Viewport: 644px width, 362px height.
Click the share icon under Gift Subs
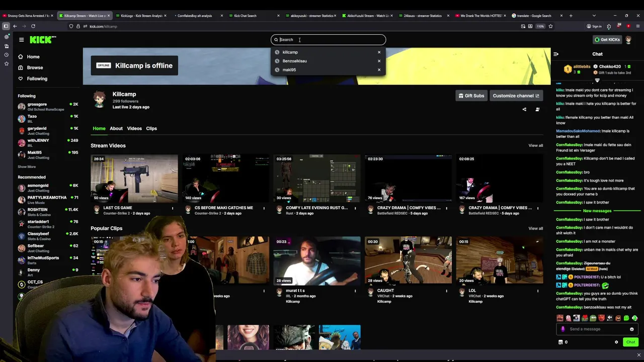pos(524,109)
